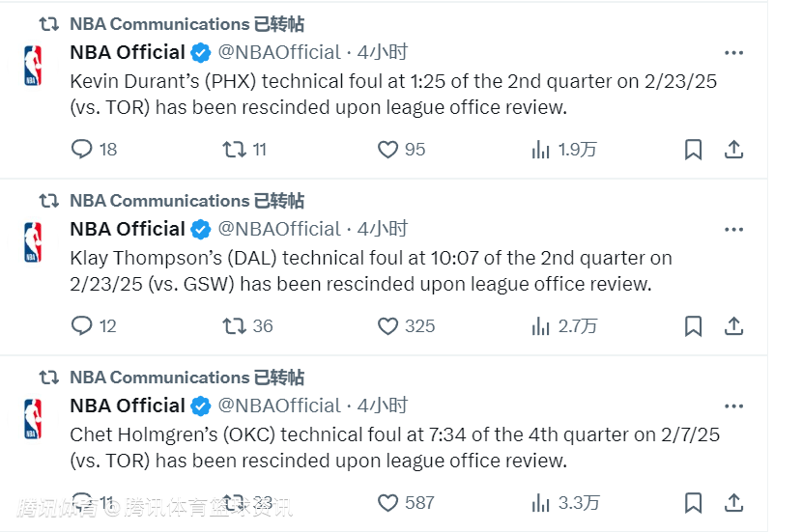Viewport: 802px width, 532px height.
Task: Bookmark the Kevin Durant technical foul post
Action: [693, 150]
